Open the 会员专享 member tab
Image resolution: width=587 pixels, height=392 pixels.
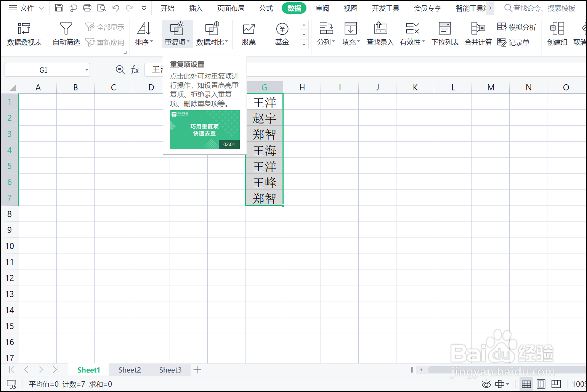[428, 8]
